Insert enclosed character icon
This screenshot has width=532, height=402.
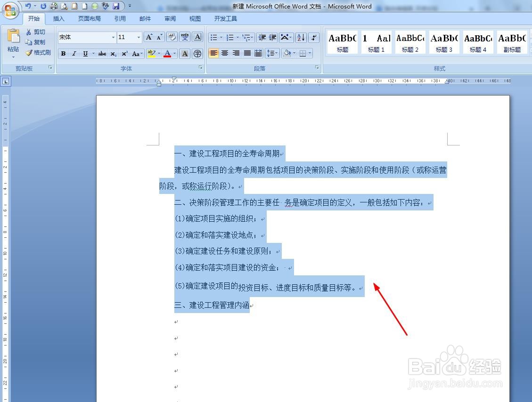[x=197, y=54]
